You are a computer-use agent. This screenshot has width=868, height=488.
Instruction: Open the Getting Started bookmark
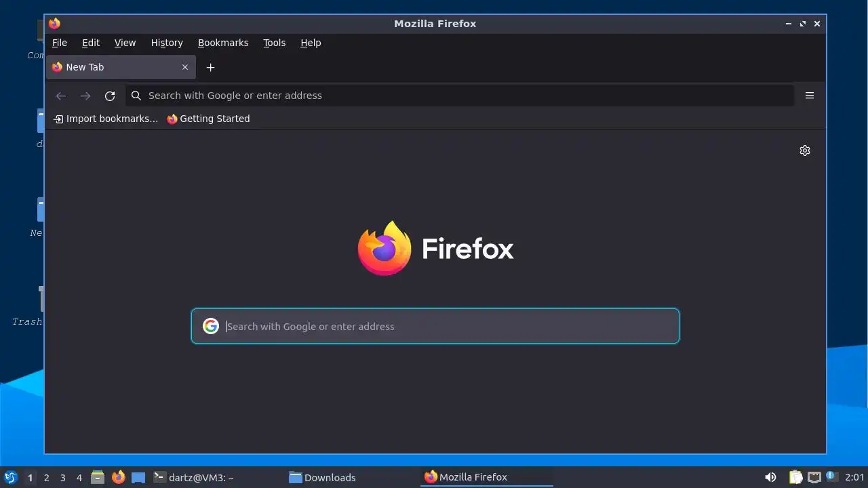pyautogui.click(x=208, y=119)
